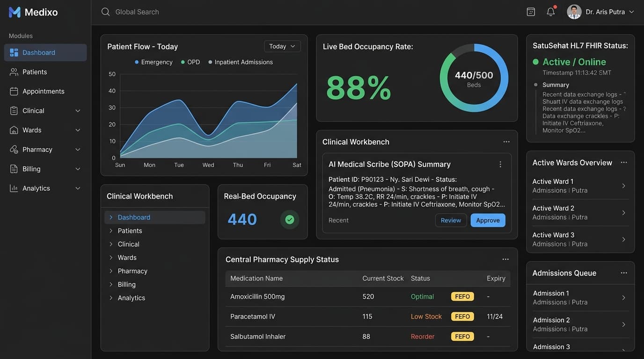The image size is (644, 359).
Task: Open the Appointments module label in sidebar
Action: [44, 91]
